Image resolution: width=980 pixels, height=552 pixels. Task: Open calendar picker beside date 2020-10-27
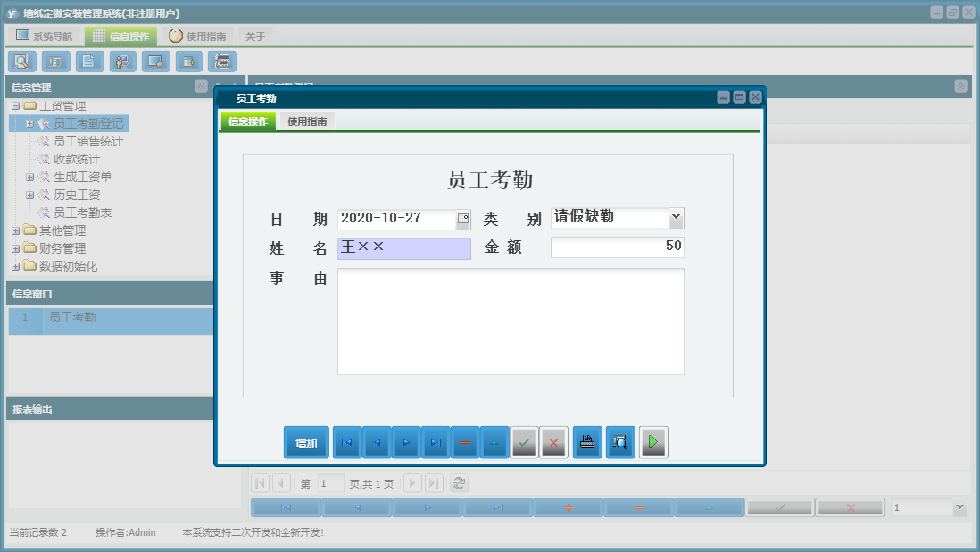[463, 218]
